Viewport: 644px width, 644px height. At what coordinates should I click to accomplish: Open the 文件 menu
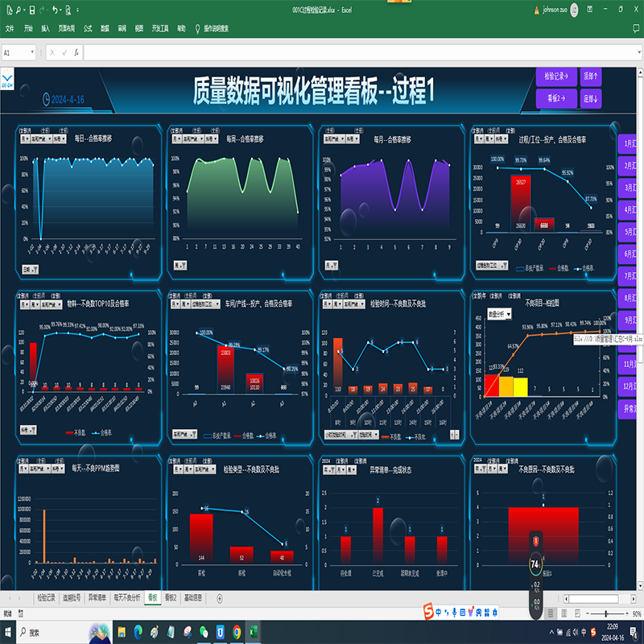coord(10,28)
